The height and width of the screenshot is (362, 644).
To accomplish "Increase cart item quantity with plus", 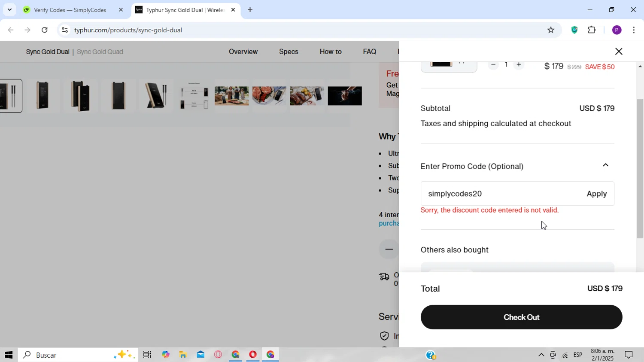I will [x=519, y=65].
